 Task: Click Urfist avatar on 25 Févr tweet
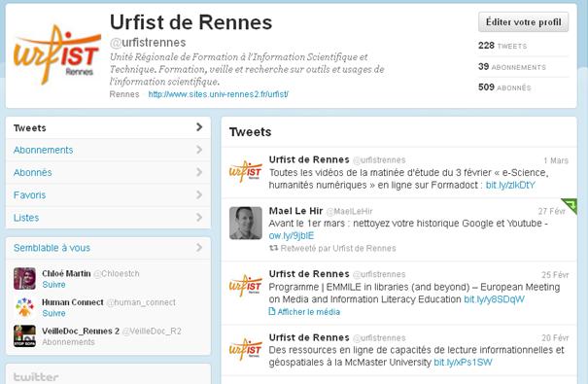click(246, 286)
